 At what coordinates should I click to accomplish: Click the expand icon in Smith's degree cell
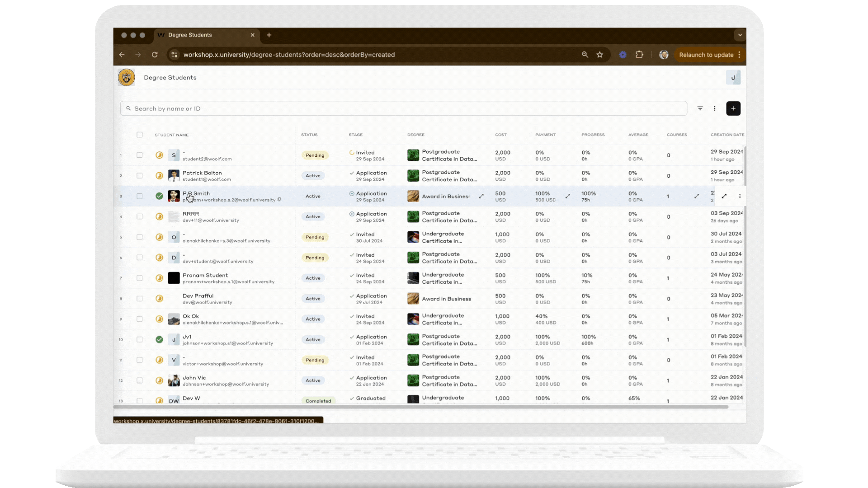pos(481,196)
